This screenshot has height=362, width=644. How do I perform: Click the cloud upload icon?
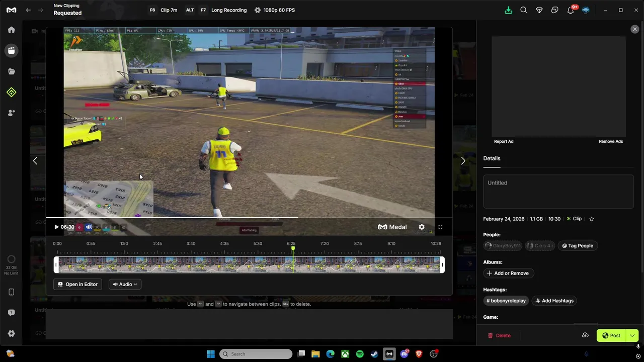(585, 335)
